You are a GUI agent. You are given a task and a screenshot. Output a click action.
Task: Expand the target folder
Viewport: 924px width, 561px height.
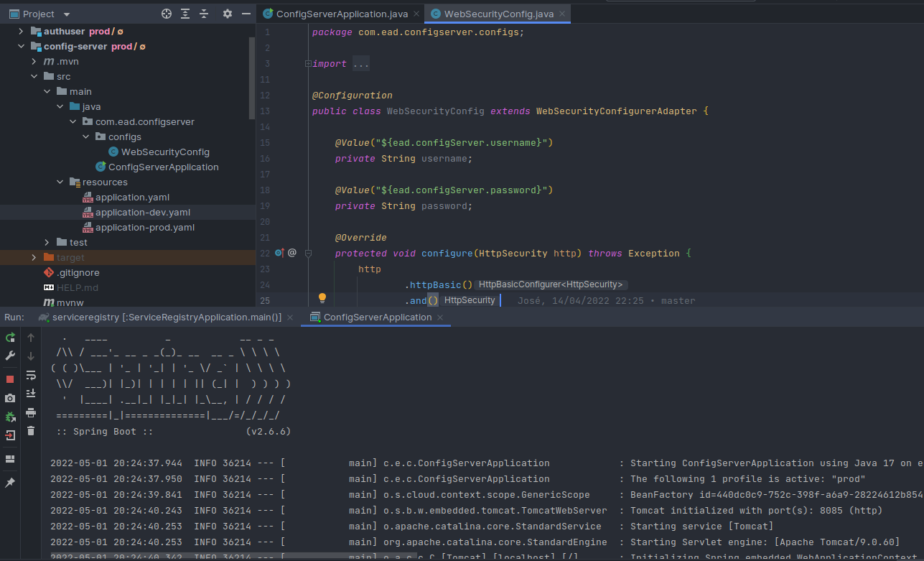point(34,258)
